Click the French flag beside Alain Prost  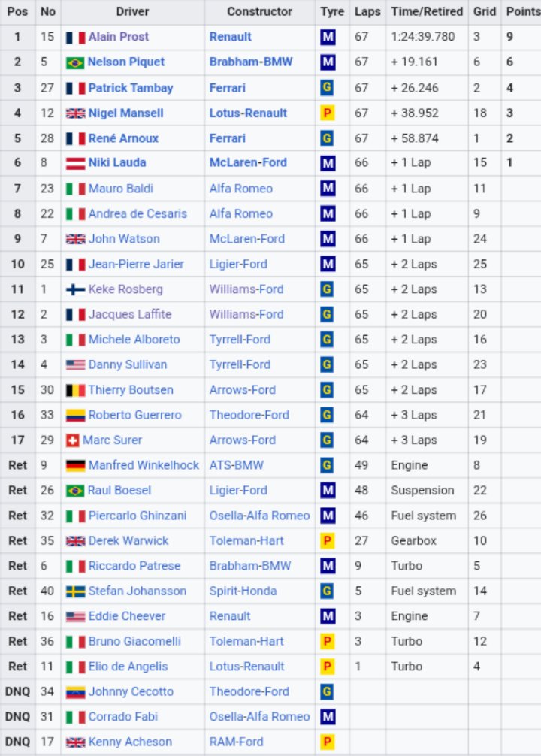(x=75, y=37)
